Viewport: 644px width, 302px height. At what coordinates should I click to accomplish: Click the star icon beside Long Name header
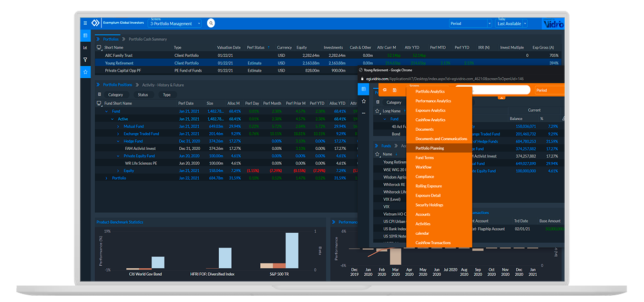pos(377,111)
